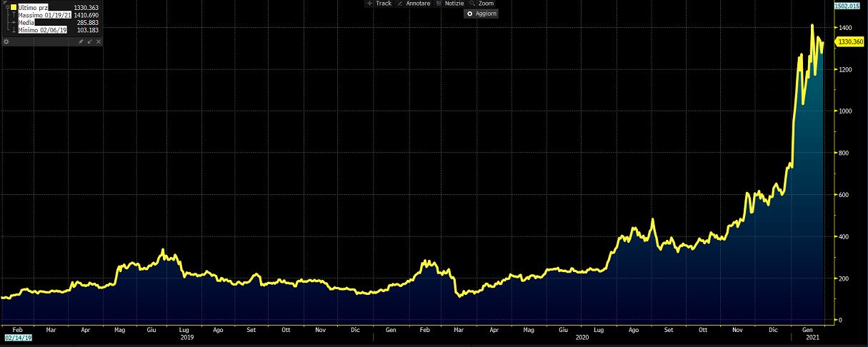The image size is (868, 347).
Task: Collapse the Ultimo prz legend tree
Action: click(x=6, y=7)
